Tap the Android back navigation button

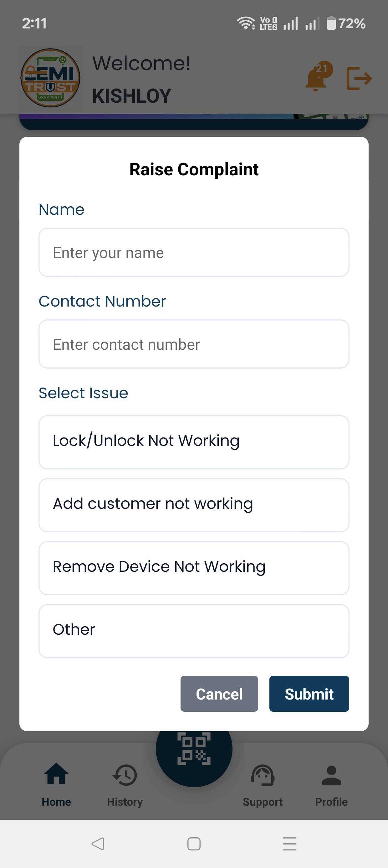[98, 844]
